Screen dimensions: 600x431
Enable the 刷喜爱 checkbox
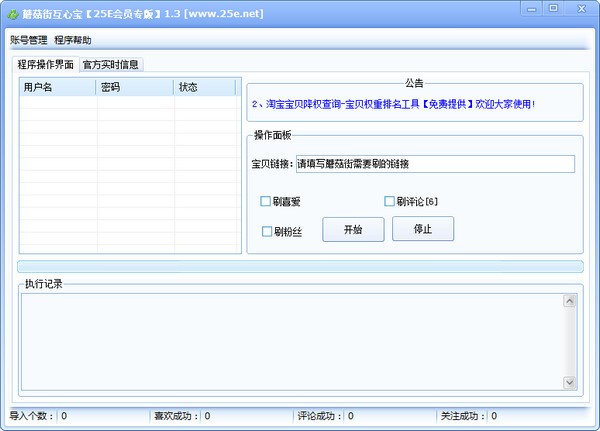[266, 202]
